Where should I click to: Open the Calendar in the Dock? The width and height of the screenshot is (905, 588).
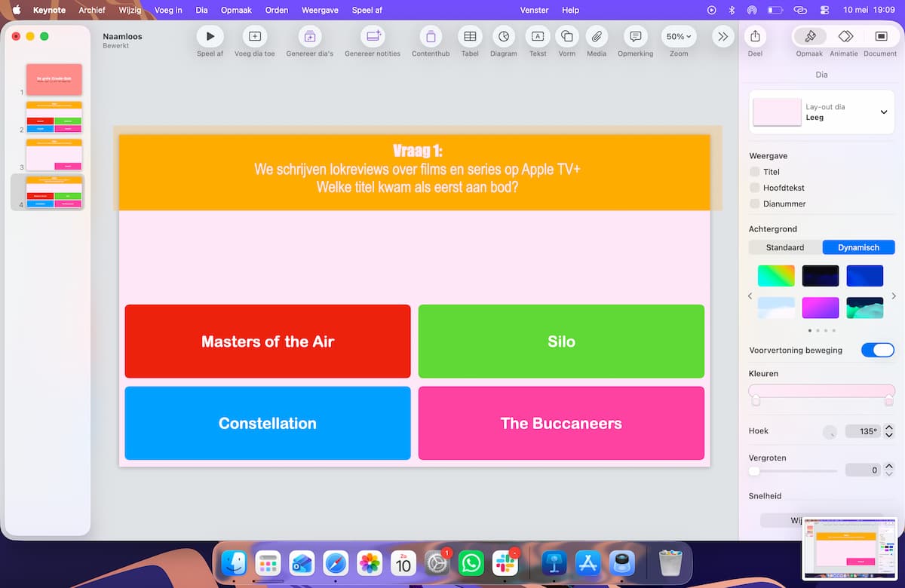pyautogui.click(x=403, y=563)
